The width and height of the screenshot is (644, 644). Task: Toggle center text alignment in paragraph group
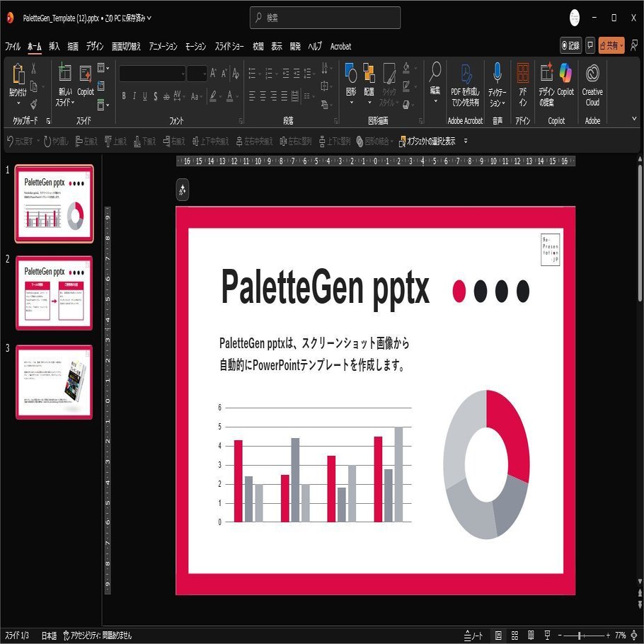tap(263, 96)
